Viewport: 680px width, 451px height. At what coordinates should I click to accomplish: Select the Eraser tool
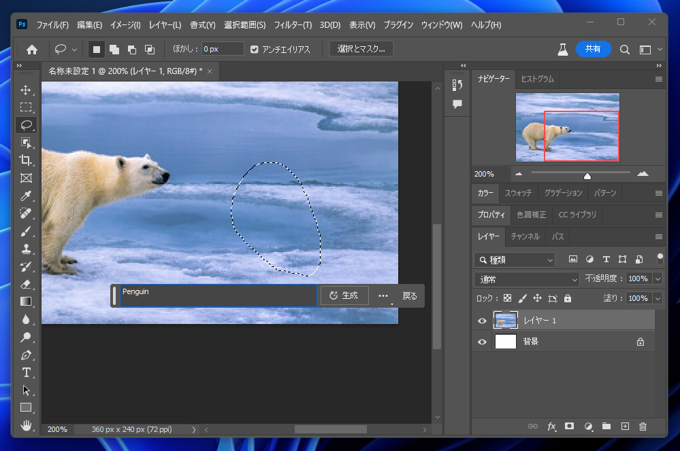[x=26, y=285]
